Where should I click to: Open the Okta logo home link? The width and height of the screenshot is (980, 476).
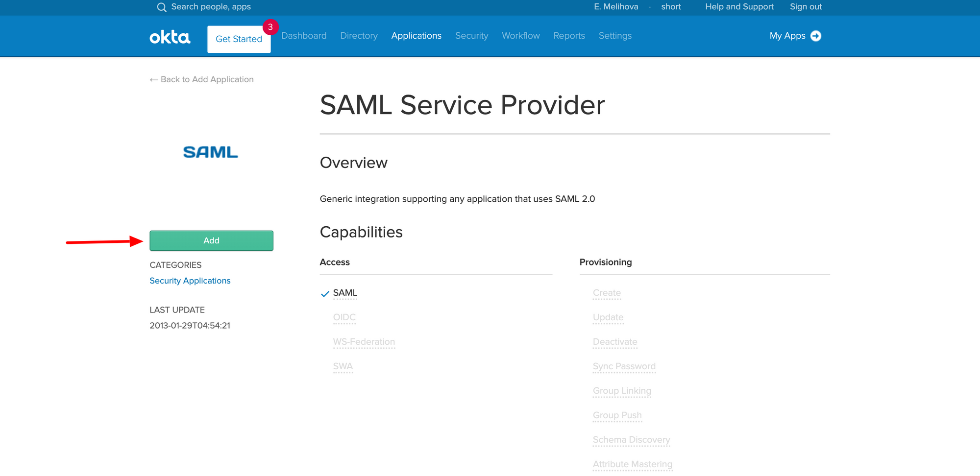pyautogui.click(x=170, y=37)
